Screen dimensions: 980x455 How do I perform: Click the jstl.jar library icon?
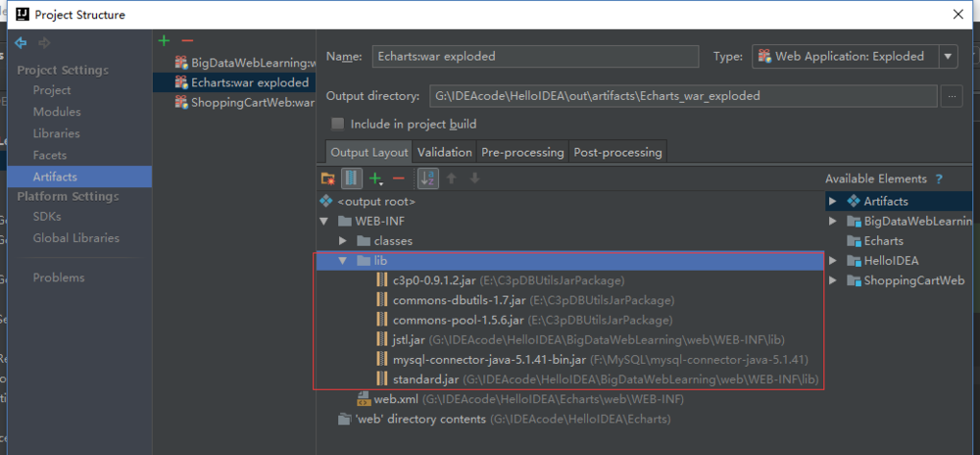click(x=382, y=340)
